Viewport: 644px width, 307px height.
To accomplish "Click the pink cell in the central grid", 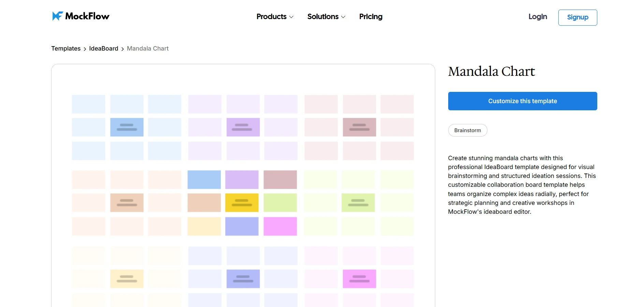I will point(280,226).
